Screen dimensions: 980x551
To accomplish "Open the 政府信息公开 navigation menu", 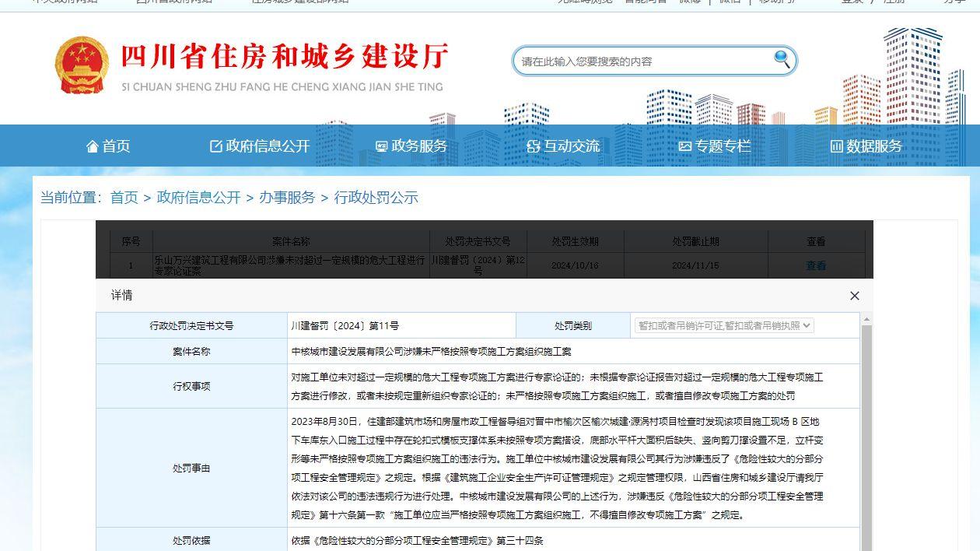I will point(260,146).
